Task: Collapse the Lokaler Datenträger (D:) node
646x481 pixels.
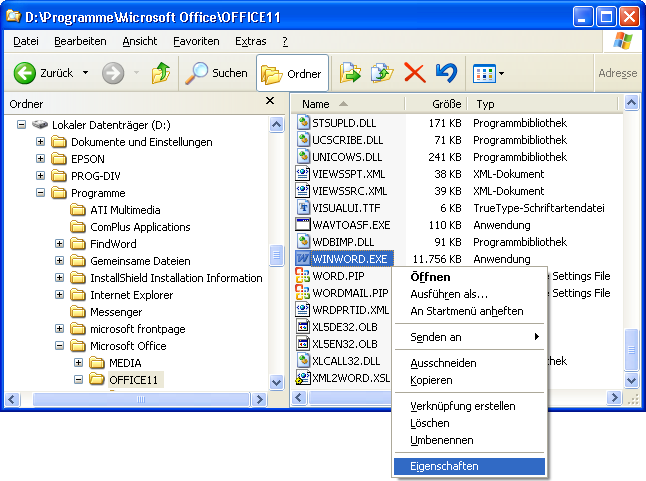Action: (21, 124)
